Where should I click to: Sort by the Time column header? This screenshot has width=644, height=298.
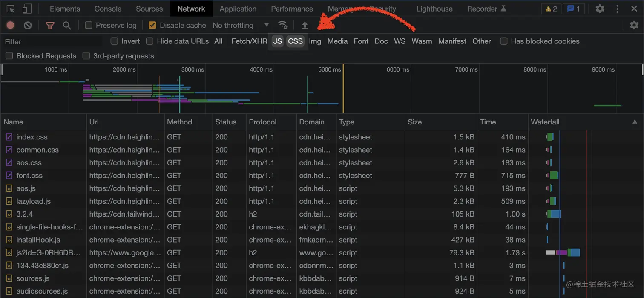click(503, 122)
